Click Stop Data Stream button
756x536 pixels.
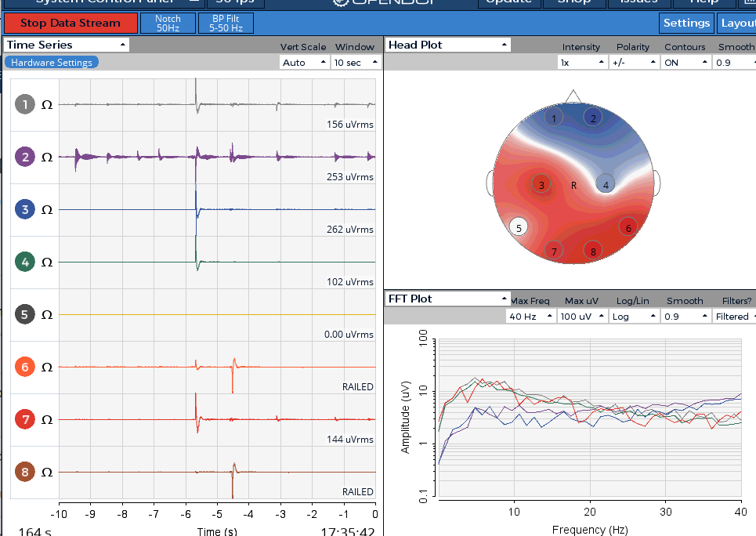click(71, 24)
